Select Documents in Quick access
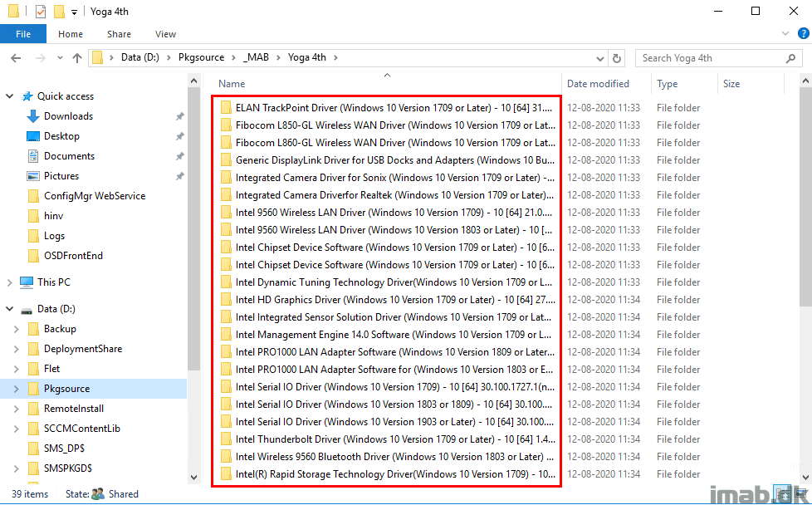This screenshot has height=505, width=812. point(70,156)
